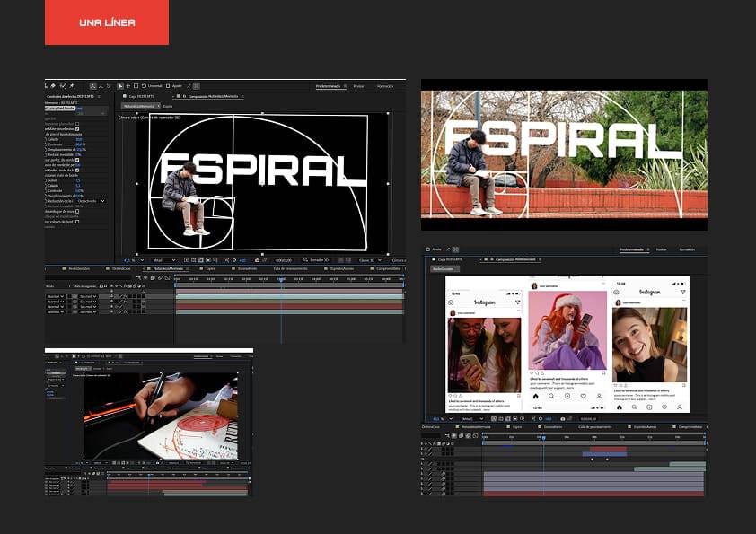
Task: Switch to the Revisar workspace tab
Action: click(358, 86)
